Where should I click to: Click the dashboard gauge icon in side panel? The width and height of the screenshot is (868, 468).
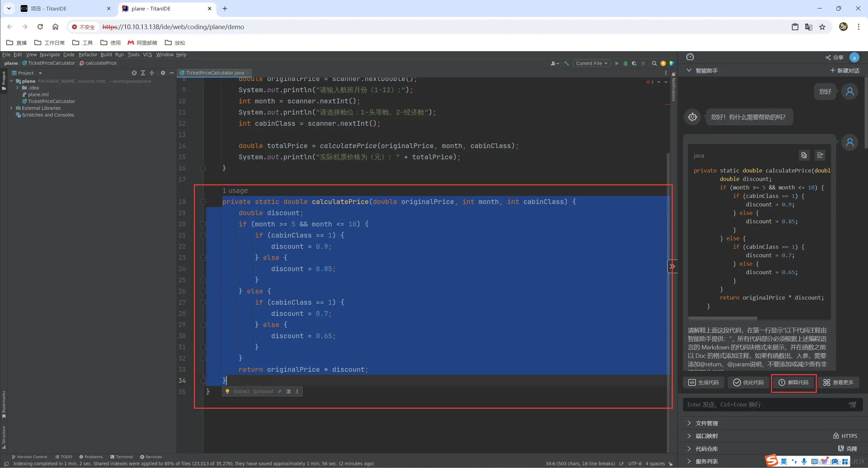(690, 57)
